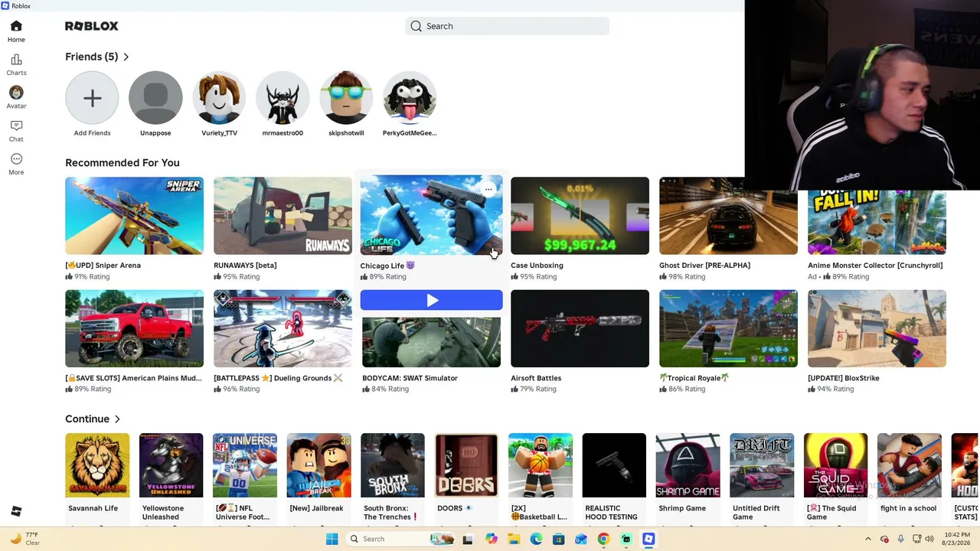Open the Case Unboxing game thumbnail

coord(580,216)
